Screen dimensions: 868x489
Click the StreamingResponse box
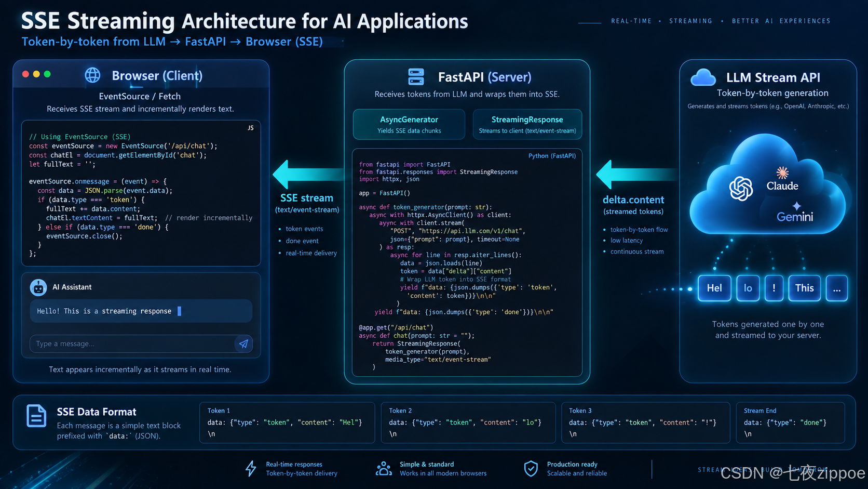click(527, 124)
